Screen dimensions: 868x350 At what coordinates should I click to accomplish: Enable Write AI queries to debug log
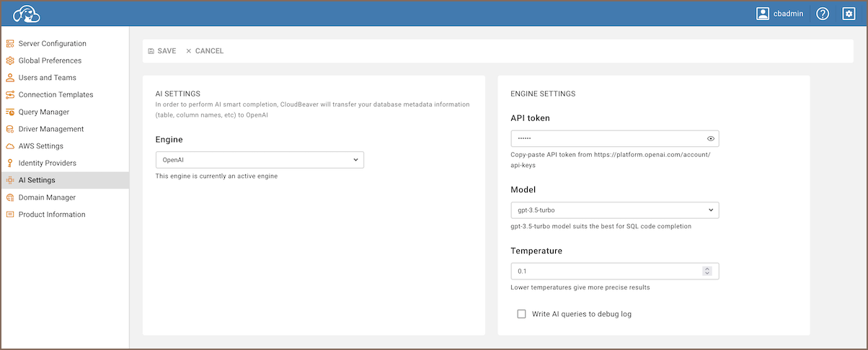coord(522,314)
